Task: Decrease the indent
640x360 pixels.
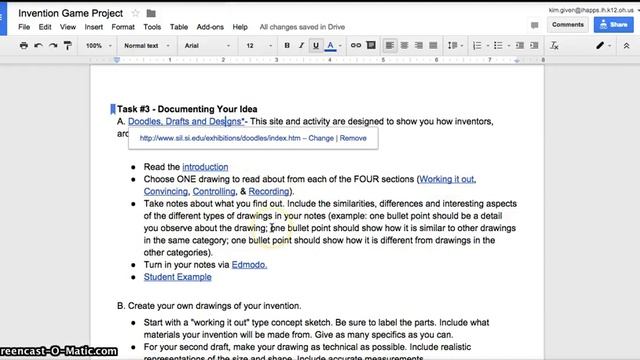Action: pyautogui.click(x=520, y=45)
